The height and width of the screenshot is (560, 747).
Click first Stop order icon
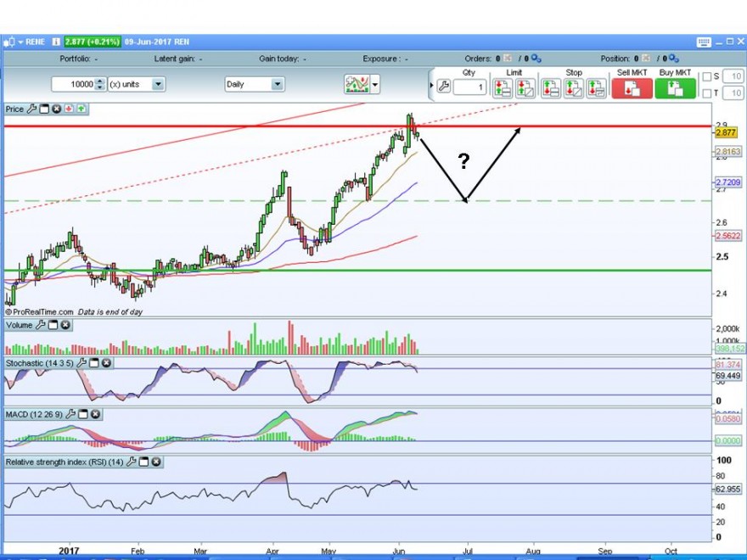(x=551, y=88)
